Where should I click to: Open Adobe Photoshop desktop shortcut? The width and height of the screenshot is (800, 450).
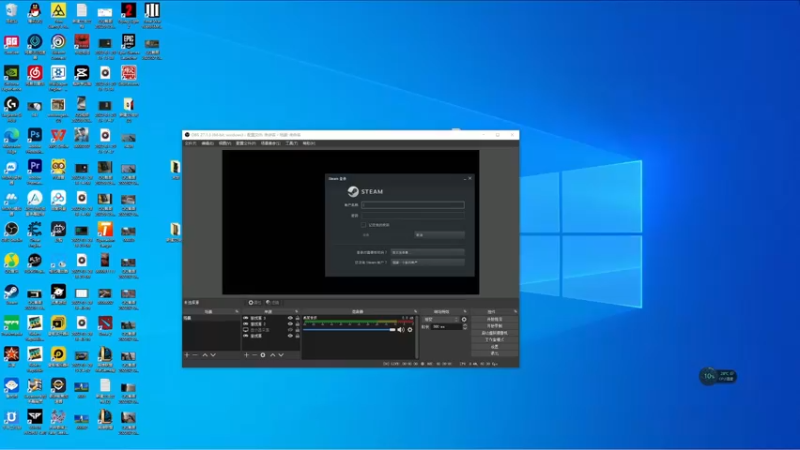point(35,140)
